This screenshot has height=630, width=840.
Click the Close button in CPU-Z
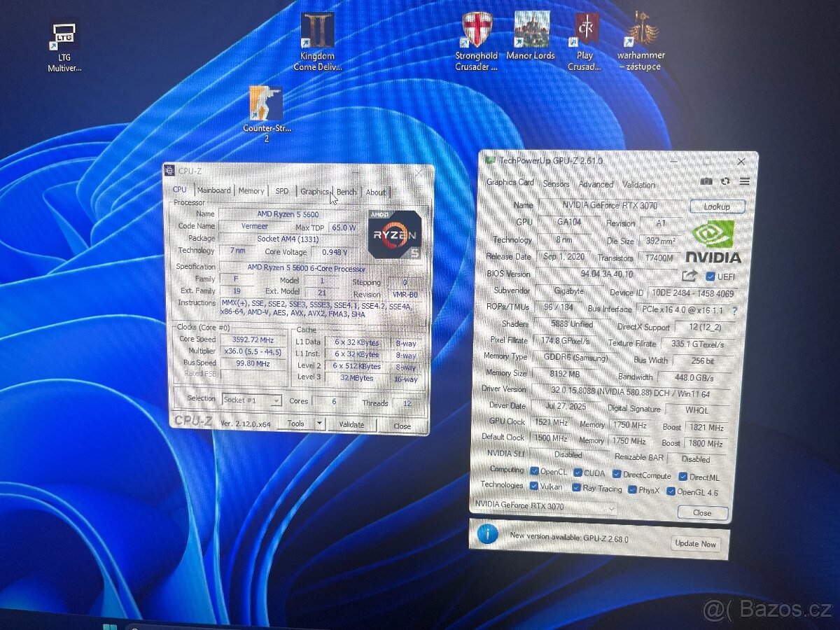(x=402, y=426)
